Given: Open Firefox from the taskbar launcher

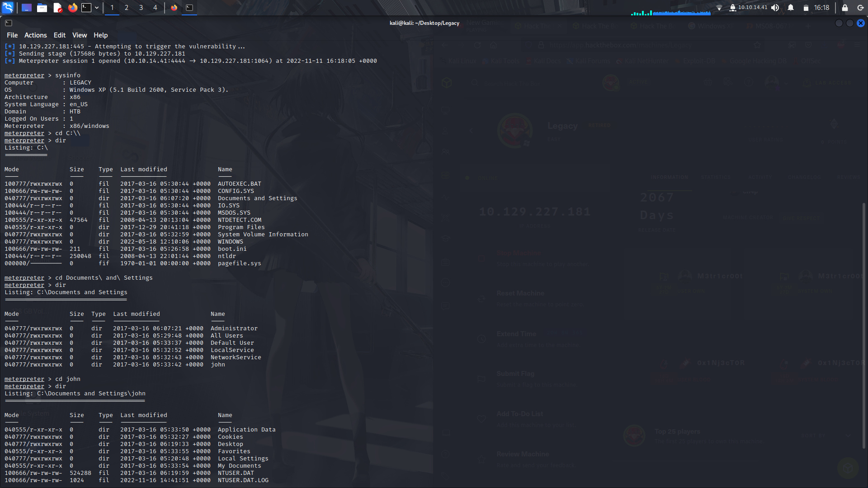Looking at the screenshot, I should [72, 8].
